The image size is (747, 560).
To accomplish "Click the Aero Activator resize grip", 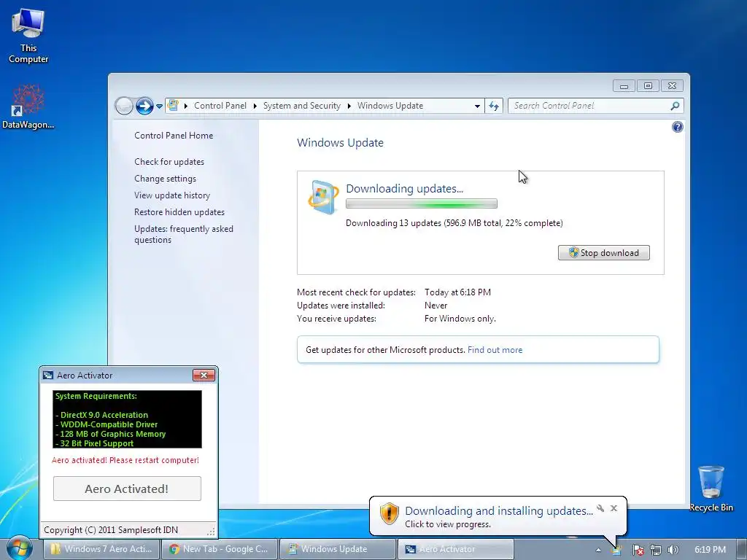I will (211, 531).
